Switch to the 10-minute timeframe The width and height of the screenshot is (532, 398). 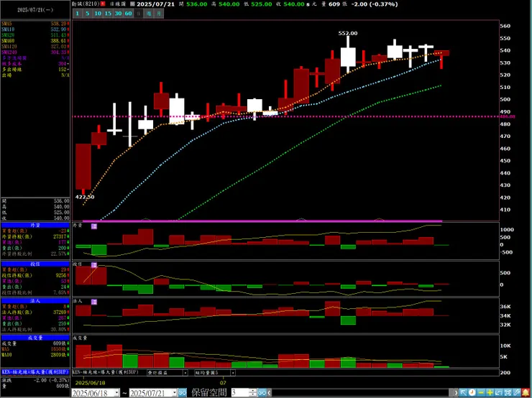(98, 14)
